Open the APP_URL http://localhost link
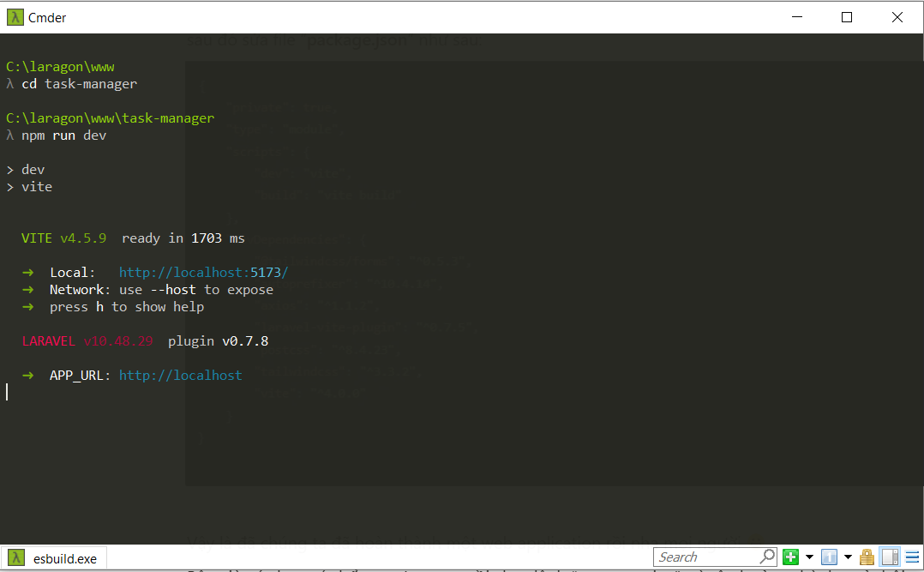Image resolution: width=924 pixels, height=572 pixels. tap(180, 375)
